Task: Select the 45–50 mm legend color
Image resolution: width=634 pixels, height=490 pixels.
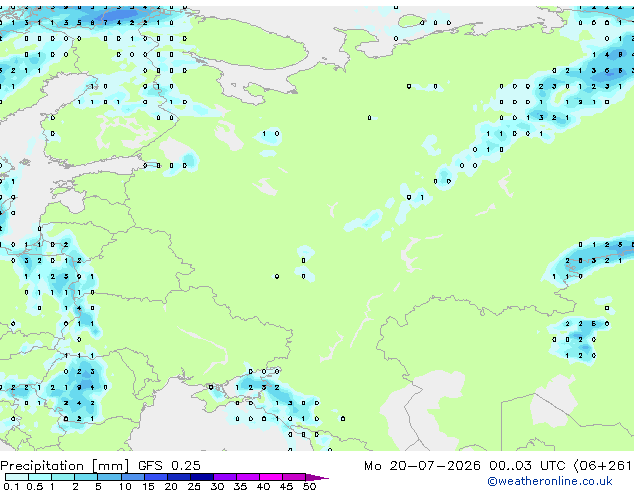Action: [x=293, y=477]
